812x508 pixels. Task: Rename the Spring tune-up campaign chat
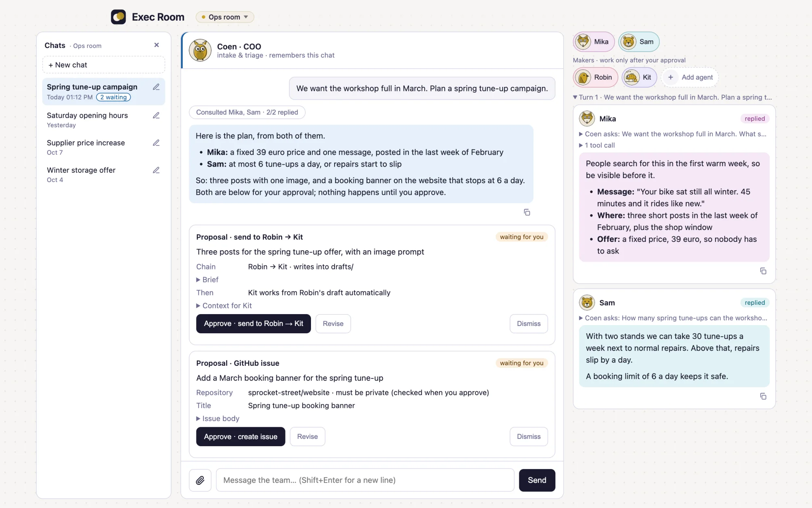pyautogui.click(x=156, y=87)
